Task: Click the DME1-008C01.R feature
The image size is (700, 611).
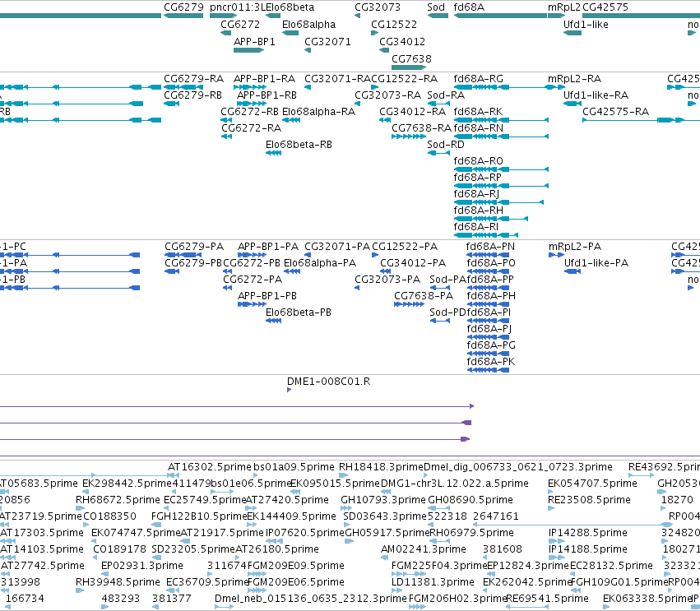Action: click(328, 382)
